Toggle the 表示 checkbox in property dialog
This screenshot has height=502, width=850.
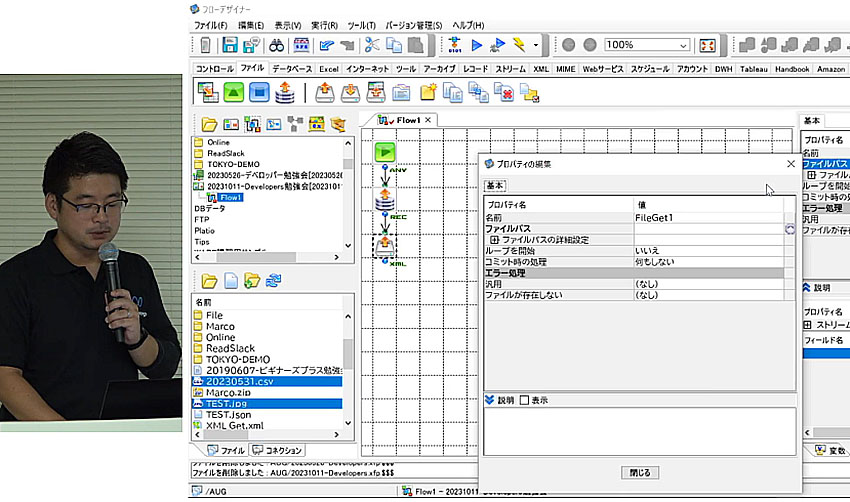(524, 400)
